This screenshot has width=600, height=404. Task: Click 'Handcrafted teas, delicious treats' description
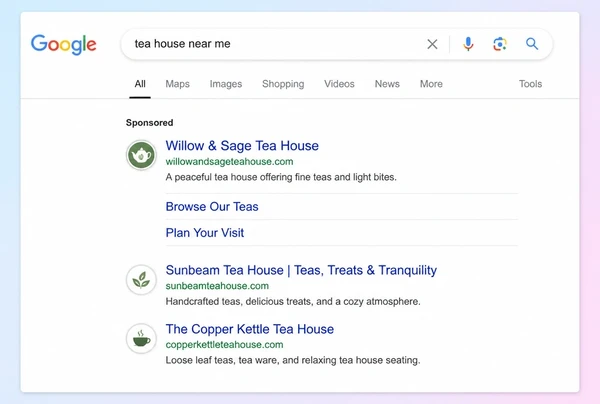pyautogui.click(x=293, y=301)
